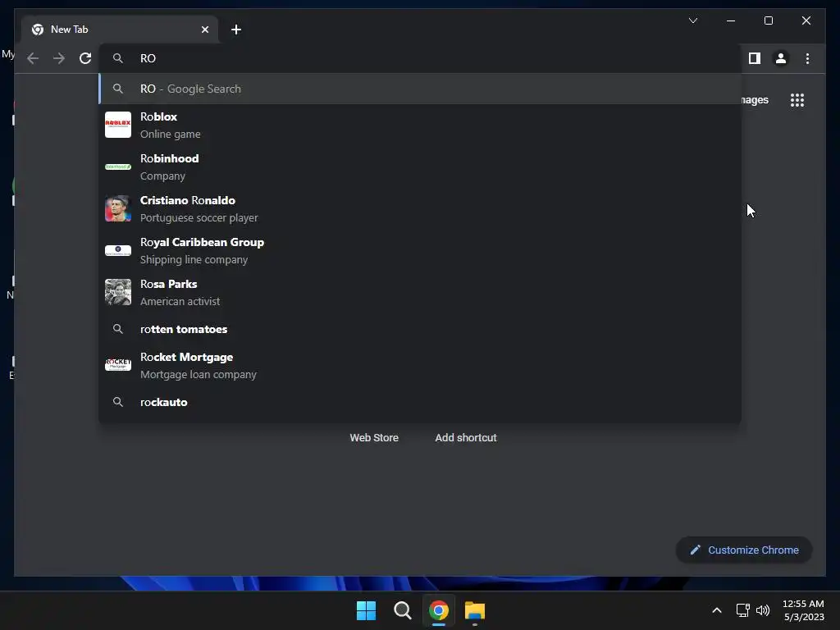Select RO - Google Search suggestion
Viewport: 840px width, 630px height.
pos(420,89)
